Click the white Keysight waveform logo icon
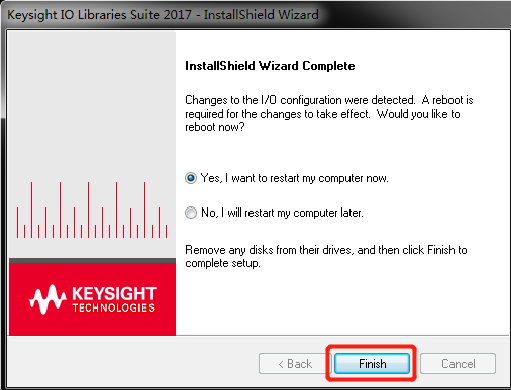Image resolution: width=511 pixels, height=390 pixels. (x=48, y=299)
